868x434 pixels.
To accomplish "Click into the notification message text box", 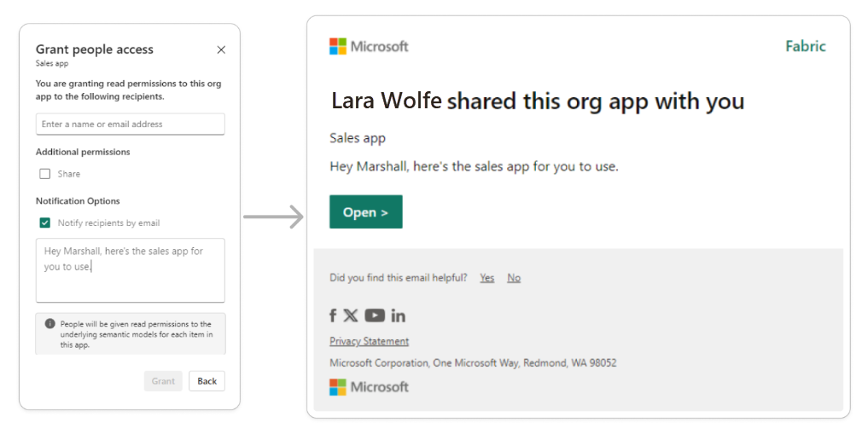I will click(130, 270).
